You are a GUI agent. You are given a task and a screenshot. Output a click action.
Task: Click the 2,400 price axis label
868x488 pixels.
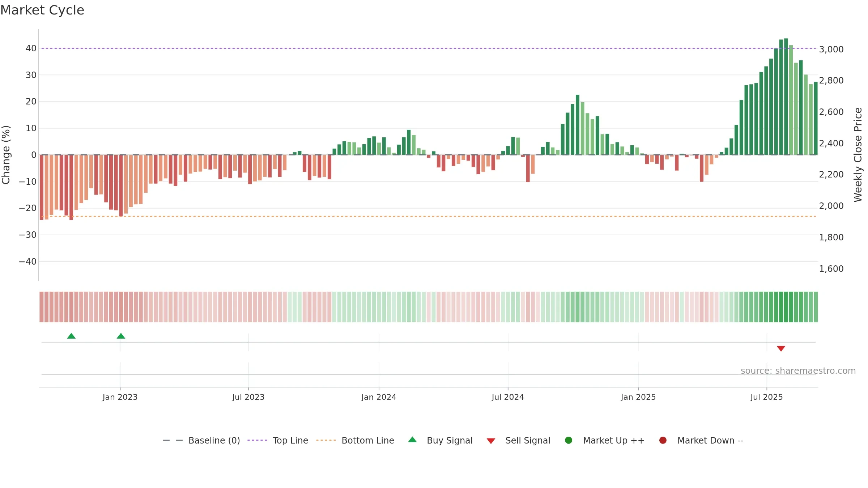tap(831, 144)
